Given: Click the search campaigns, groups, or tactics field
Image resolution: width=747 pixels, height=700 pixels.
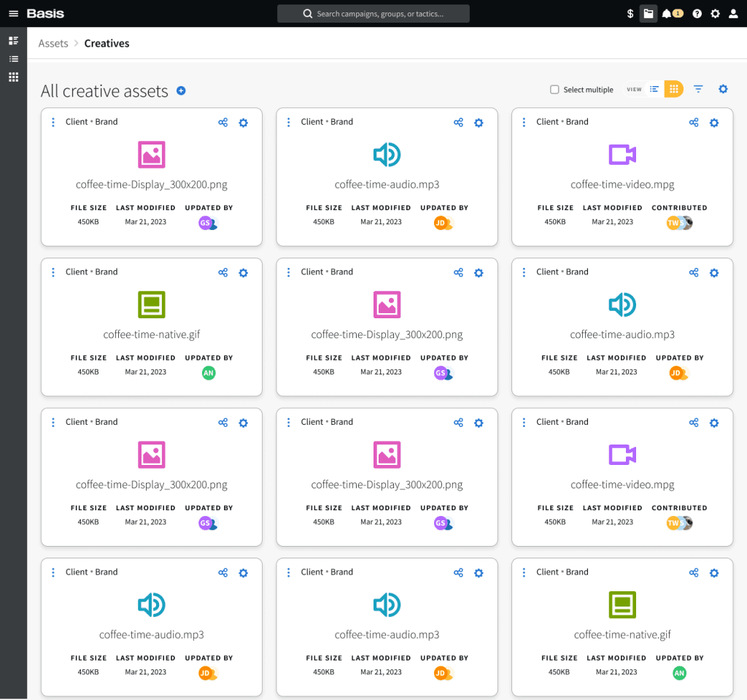Looking at the screenshot, I should (x=373, y=14).
